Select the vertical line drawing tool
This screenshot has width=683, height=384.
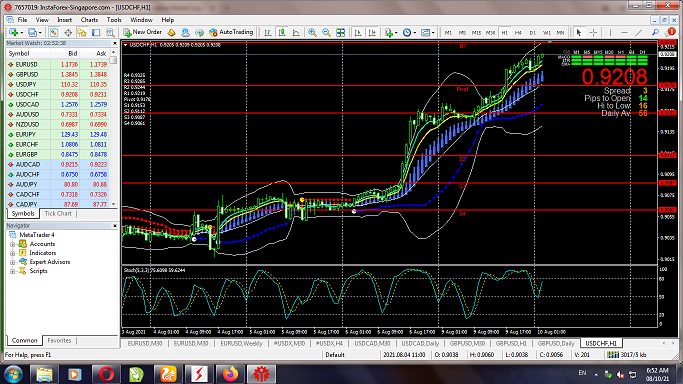point(610,32)
